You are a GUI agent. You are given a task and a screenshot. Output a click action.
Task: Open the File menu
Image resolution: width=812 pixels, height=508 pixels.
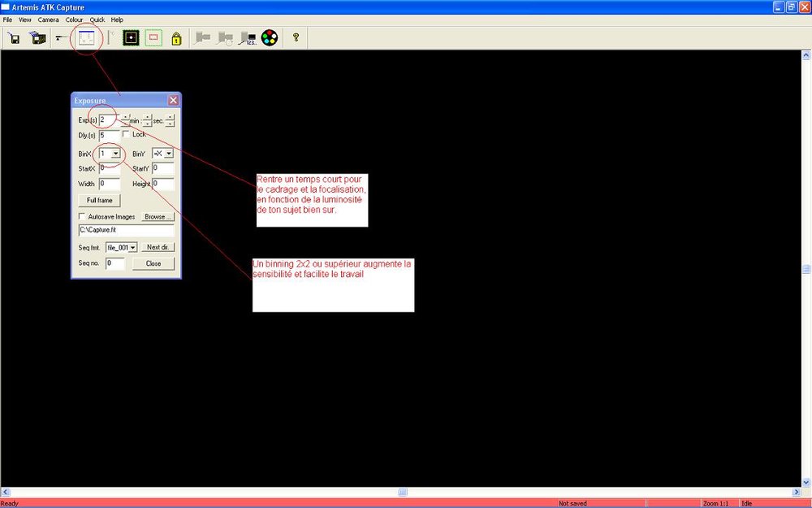[8, 20]
